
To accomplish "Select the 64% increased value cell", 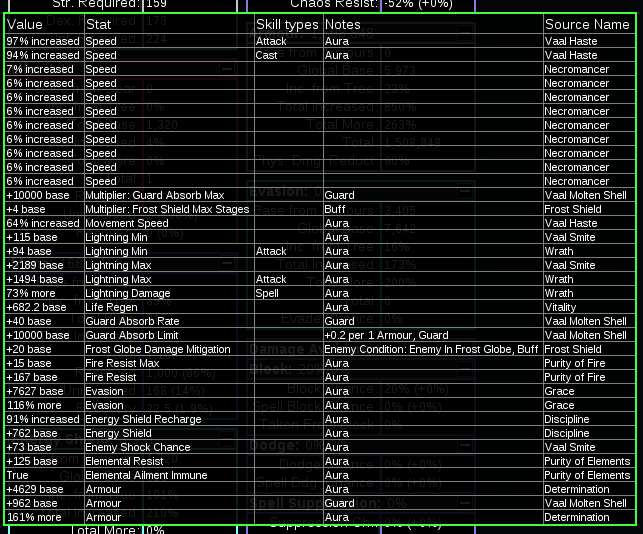I will coord(43,223).
